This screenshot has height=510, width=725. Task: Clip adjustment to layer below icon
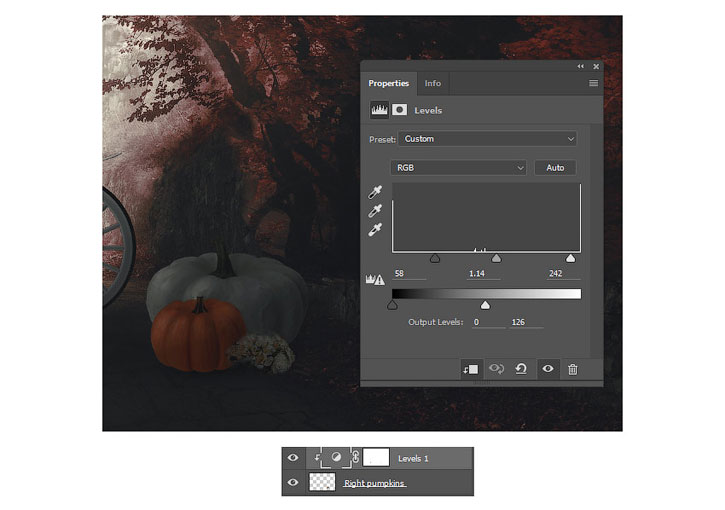471,369
